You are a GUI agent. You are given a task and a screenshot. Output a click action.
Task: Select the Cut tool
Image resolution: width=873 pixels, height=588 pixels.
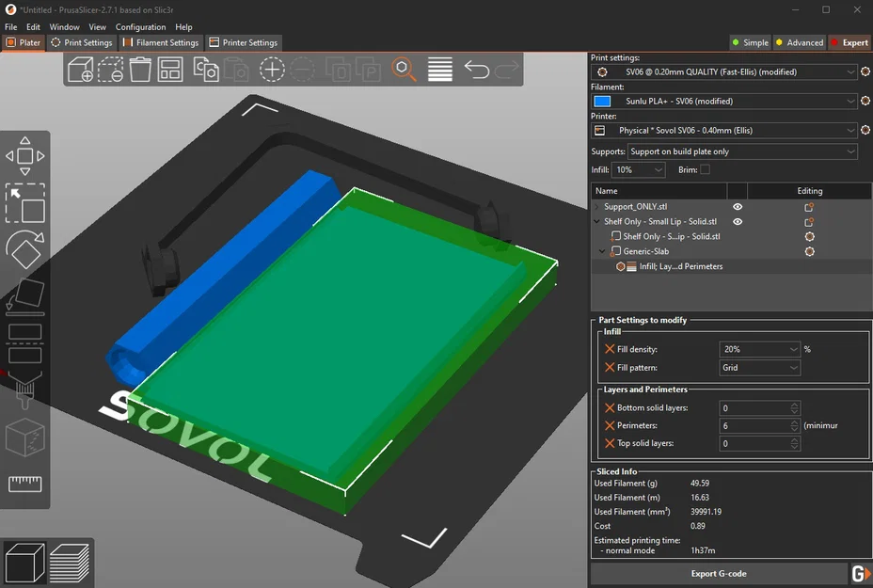25,343
